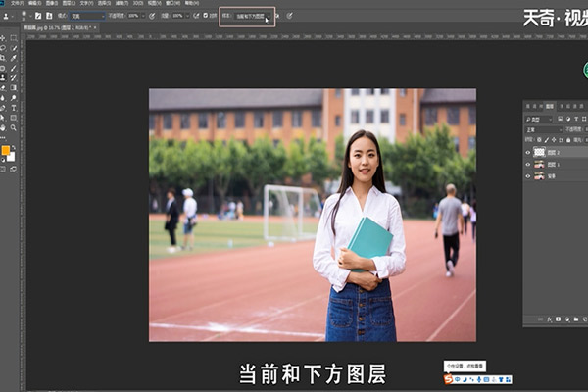Viewport: 588px width, 392px height.
Task: Hide the middle layer 1 visibility eye
Action: (528, 165)
